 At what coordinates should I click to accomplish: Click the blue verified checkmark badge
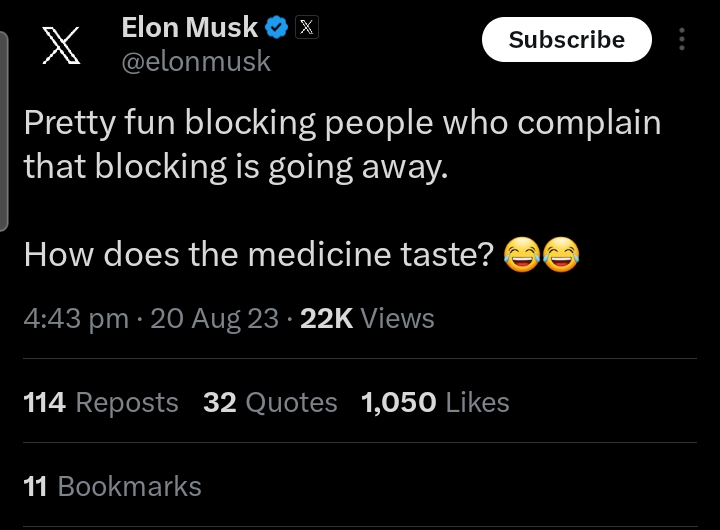[x=279, y=28]
